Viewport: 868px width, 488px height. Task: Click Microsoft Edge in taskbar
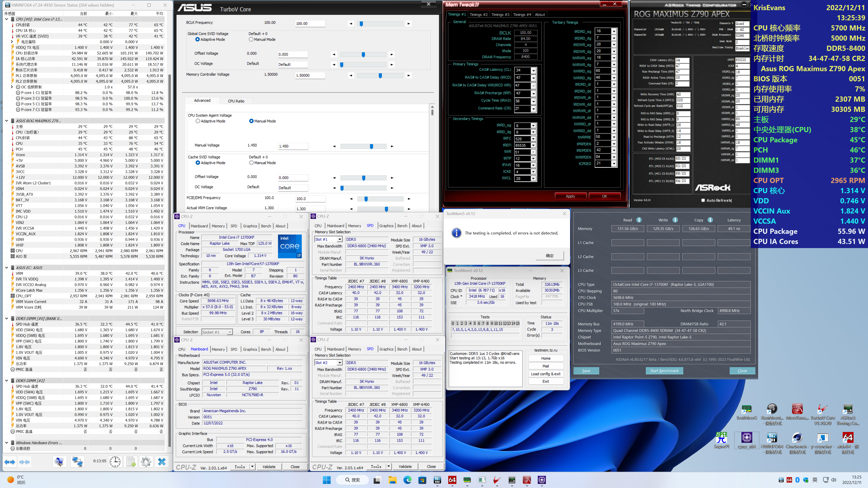(x=407, y=480)
